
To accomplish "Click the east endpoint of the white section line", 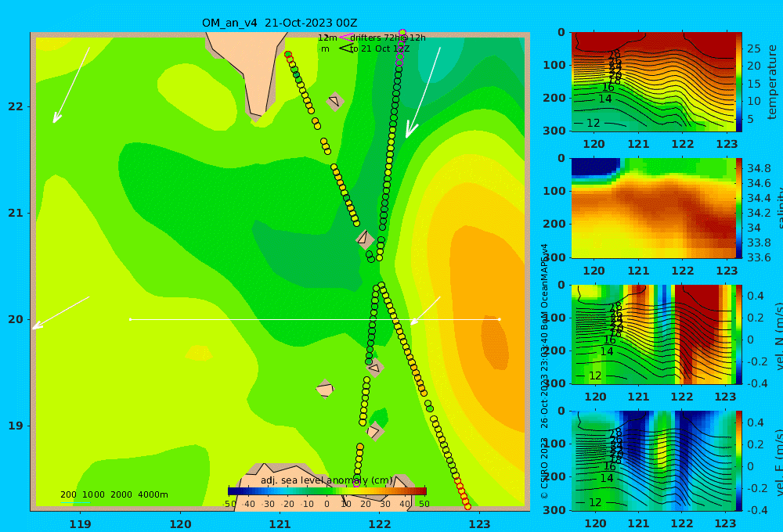I will (500, 319).
